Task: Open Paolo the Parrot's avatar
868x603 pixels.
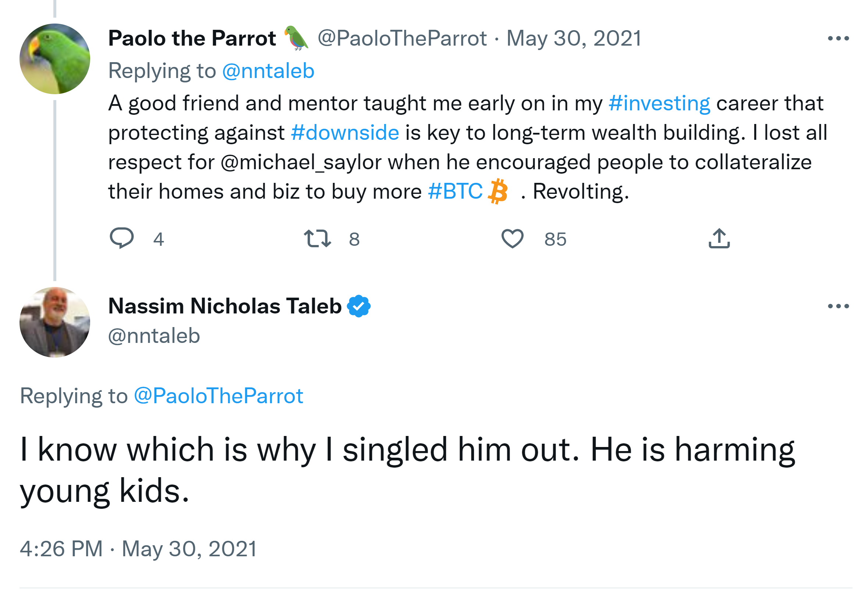Action: (55, 59)
